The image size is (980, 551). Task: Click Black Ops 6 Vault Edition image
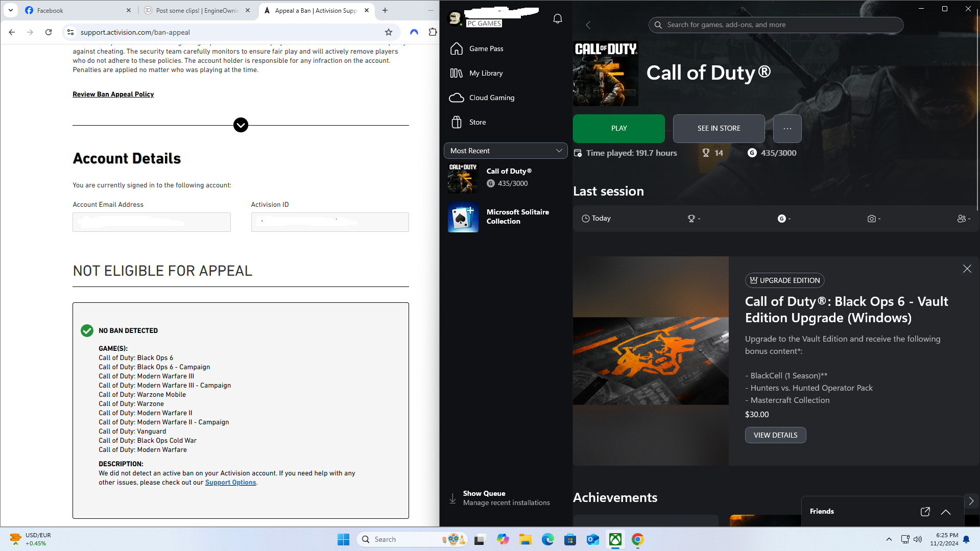pyautogui.click(x=651, y=361)
